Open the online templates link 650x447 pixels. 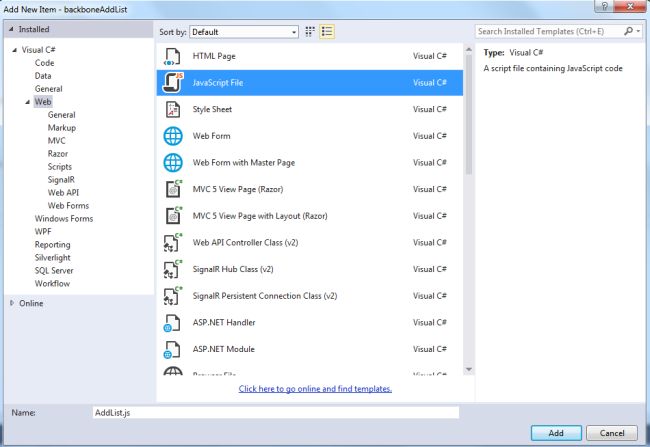315,389
